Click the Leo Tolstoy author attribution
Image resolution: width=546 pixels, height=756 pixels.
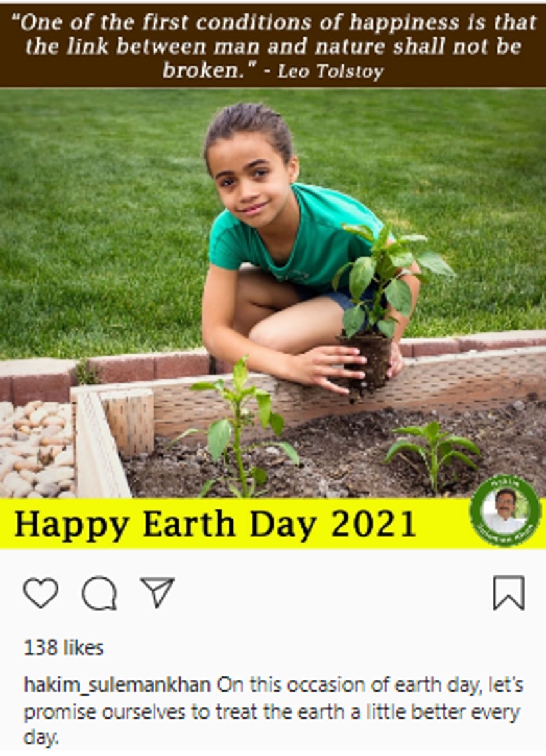pyautogui.click(x=331, y=71)
